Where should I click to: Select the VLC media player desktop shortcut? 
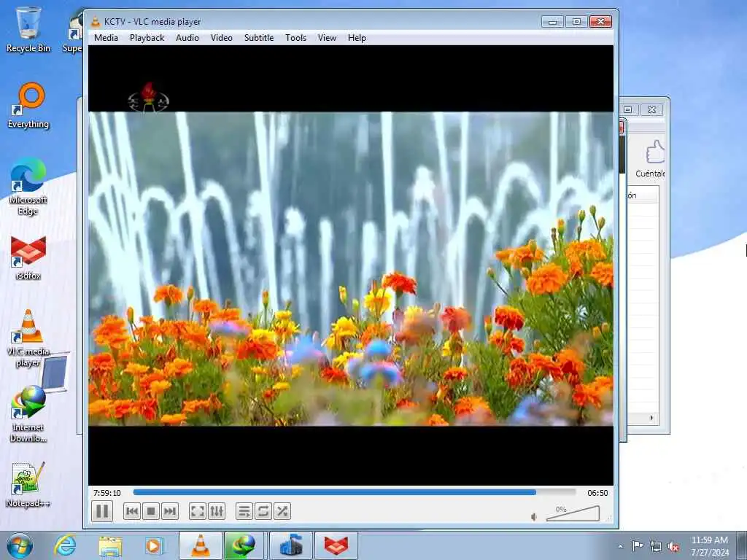(28, 338)
